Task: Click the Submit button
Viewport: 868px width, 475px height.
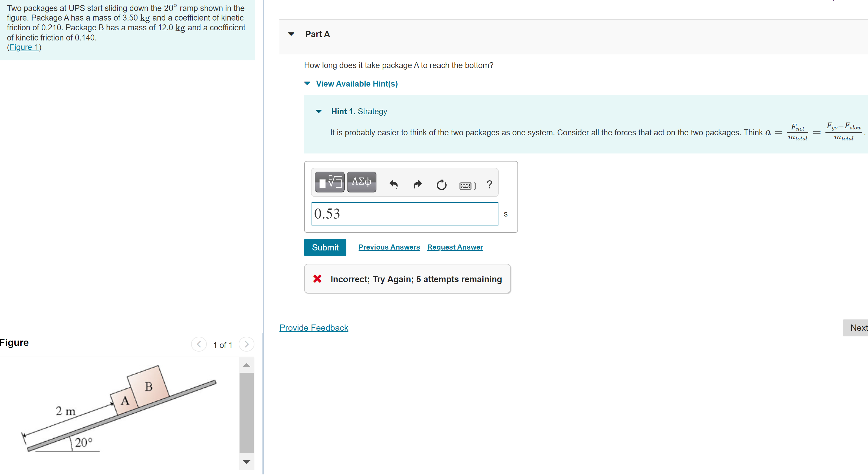Action: (325, 247)
